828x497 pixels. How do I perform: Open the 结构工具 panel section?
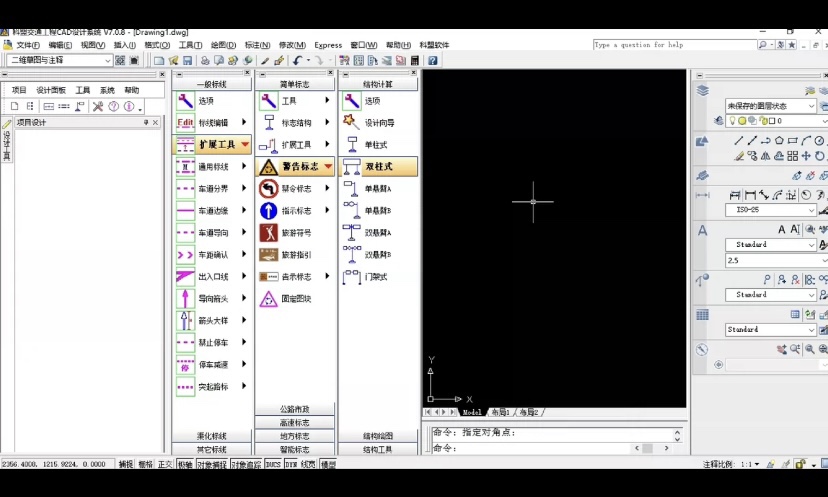point(377,450)
